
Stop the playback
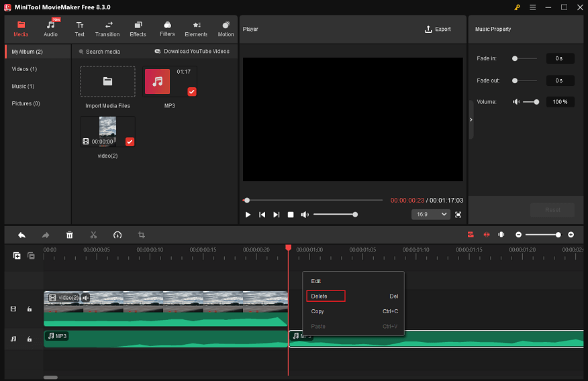pyautogui.click(x=291, y=215)
